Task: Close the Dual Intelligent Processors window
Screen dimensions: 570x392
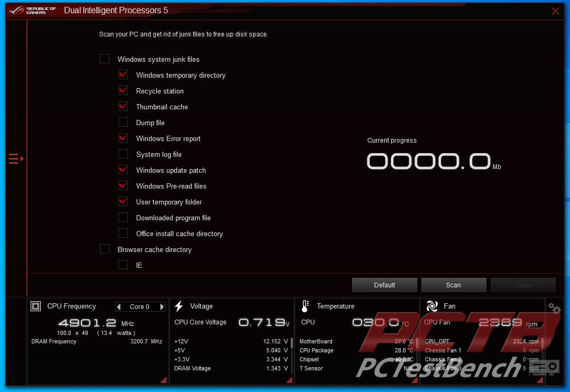Action: click(x=555, y=11)
